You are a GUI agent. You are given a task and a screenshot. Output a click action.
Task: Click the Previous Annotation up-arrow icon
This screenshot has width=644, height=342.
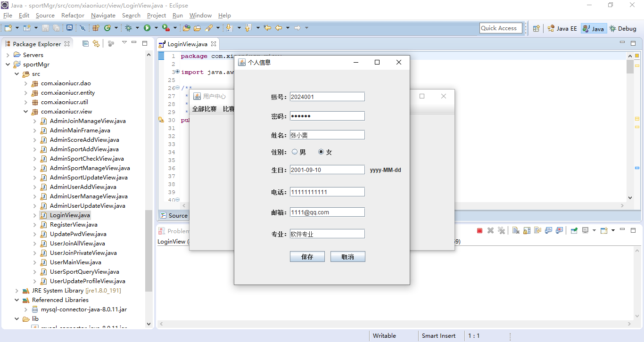pyautogui.click(x=248, y=28)
